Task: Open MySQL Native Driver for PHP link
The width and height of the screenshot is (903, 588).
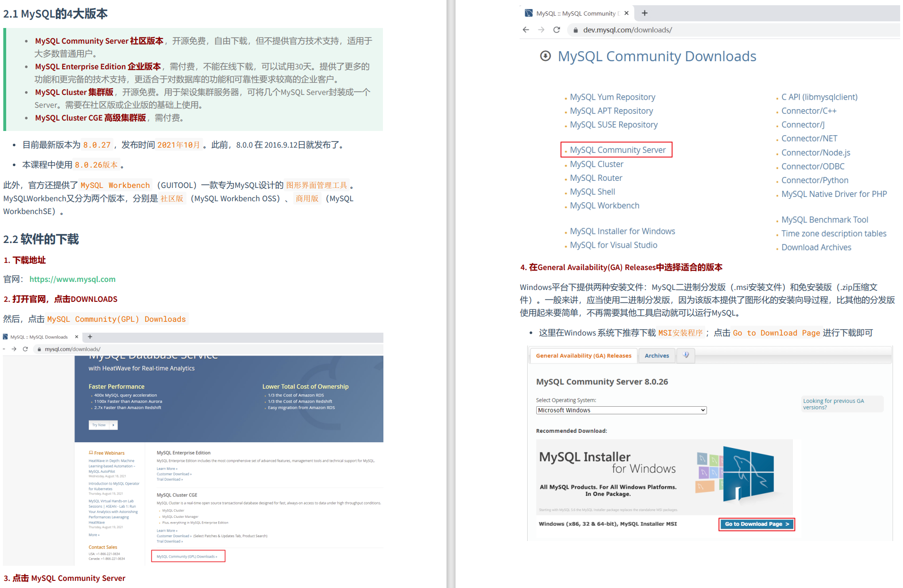Action: tap(834, 194)
